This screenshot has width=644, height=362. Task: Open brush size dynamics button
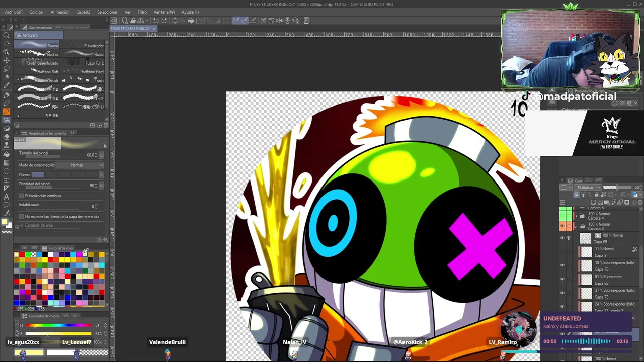click(101, 155)
